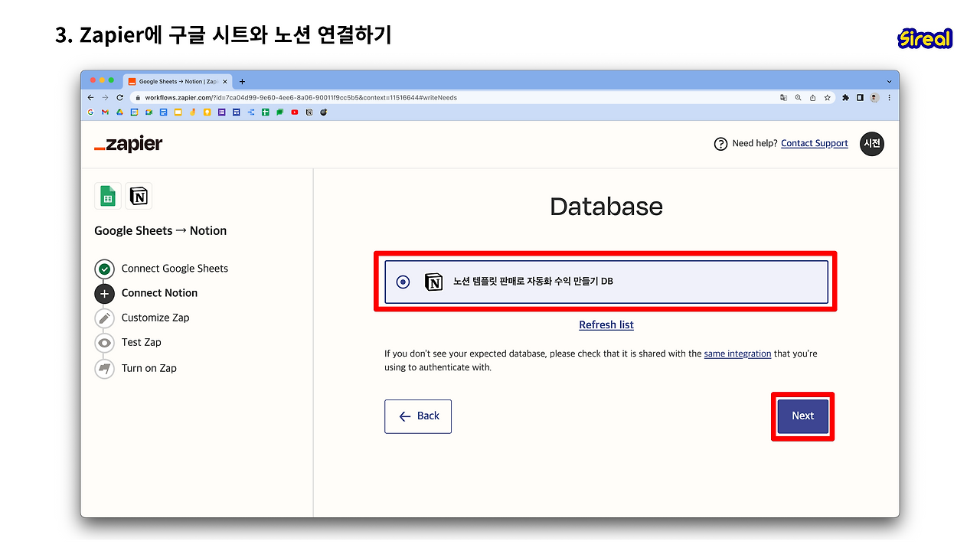The image size is (980, 551).
Task: Reload the page
Action: (x=119, y=98)
